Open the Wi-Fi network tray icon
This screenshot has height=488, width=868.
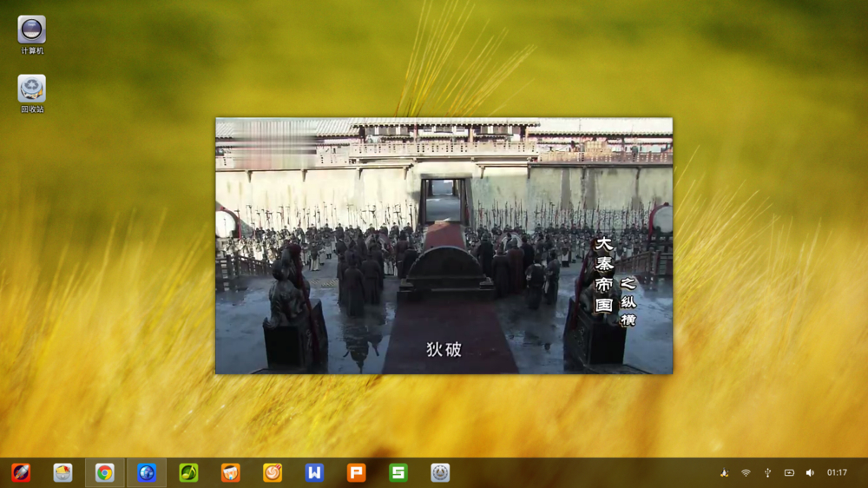746,472
